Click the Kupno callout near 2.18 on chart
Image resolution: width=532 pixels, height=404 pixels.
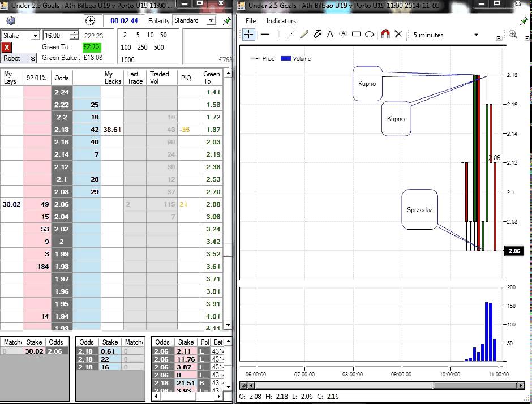click(x=367, y=83)
